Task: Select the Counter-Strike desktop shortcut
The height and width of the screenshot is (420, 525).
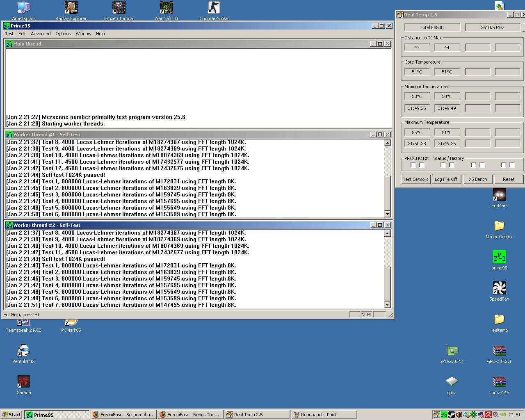Action: tap(214, 11)
